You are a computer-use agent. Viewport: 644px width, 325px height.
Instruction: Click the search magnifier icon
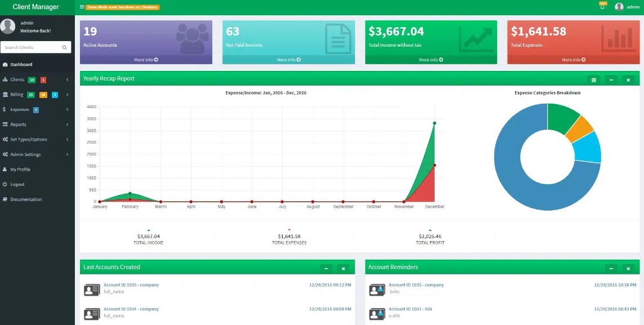tap(65, 48)
